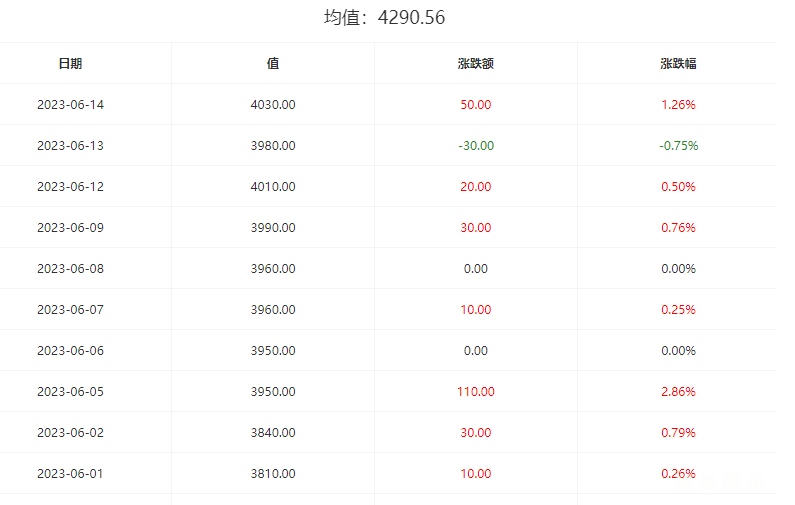Click the 4030.00 value cell

(x=273, y=105)
